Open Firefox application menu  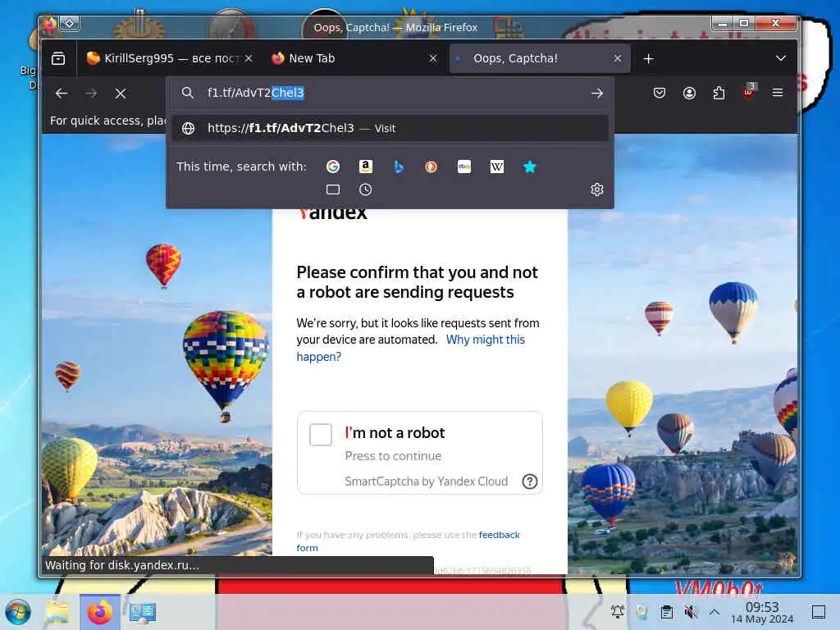click(778, 94)
